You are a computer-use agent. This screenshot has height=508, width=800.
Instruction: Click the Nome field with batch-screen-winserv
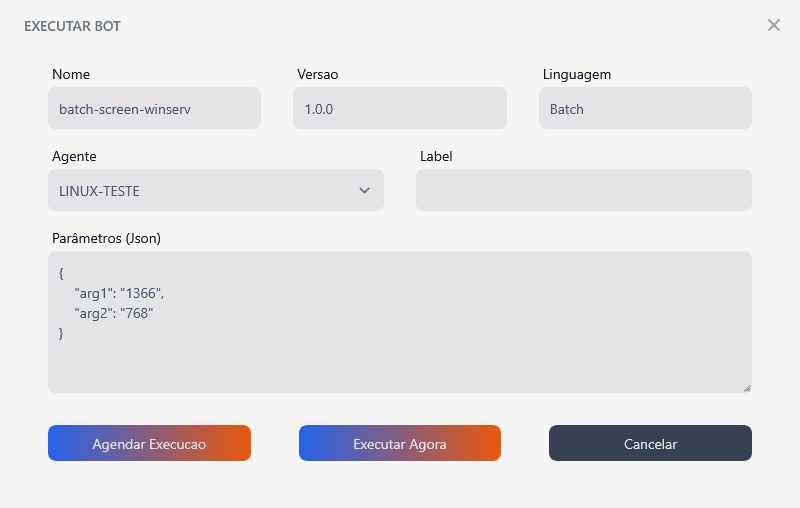tap(154, 108)
